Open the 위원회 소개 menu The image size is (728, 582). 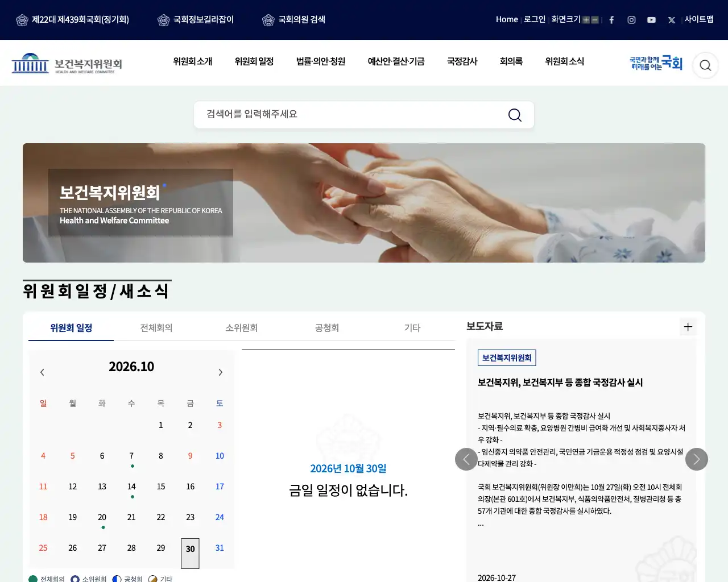193,61
